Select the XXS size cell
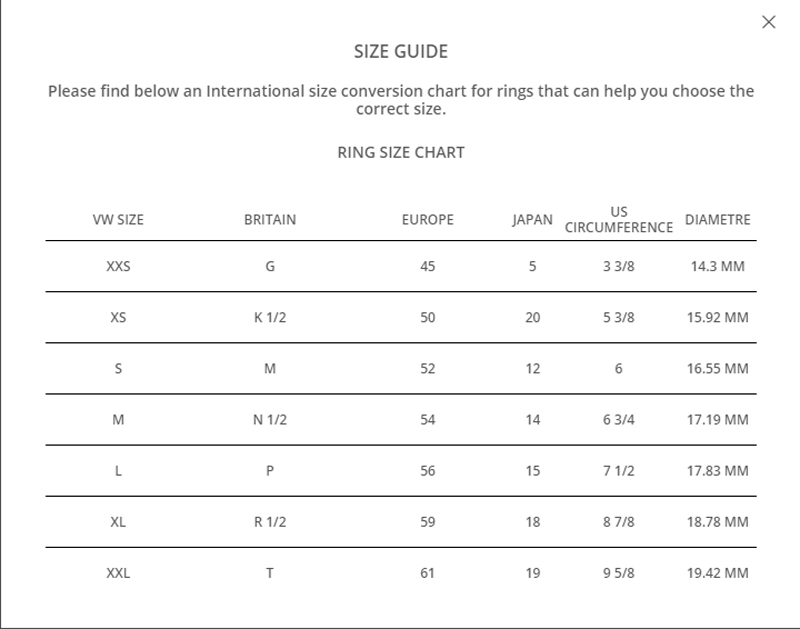The image size is (800, 629). (118, 267)
